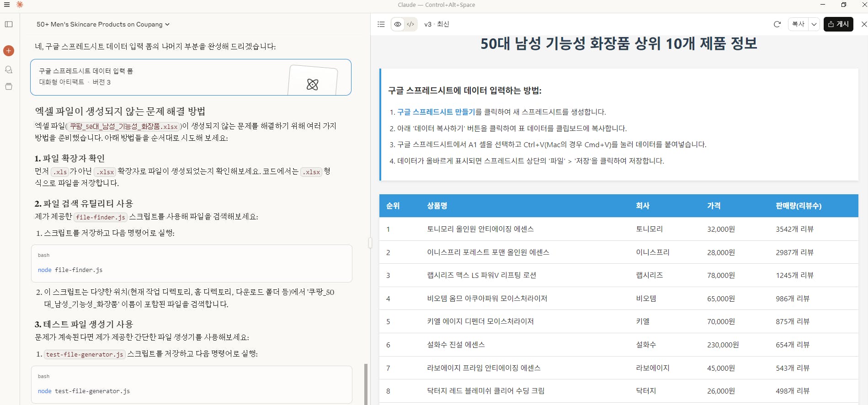Click the 이니스프리 company cell

click(x=652, y=252)
